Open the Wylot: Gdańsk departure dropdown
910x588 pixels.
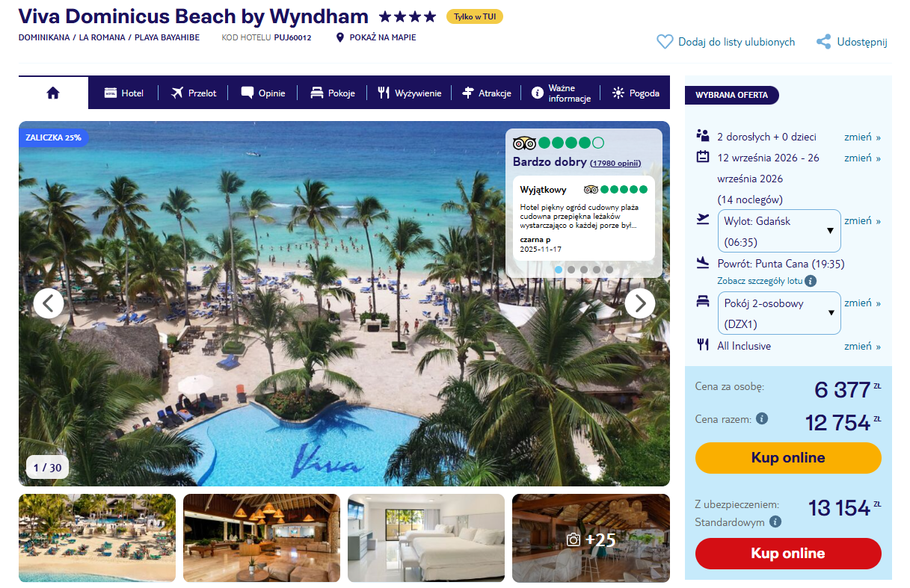778,231
